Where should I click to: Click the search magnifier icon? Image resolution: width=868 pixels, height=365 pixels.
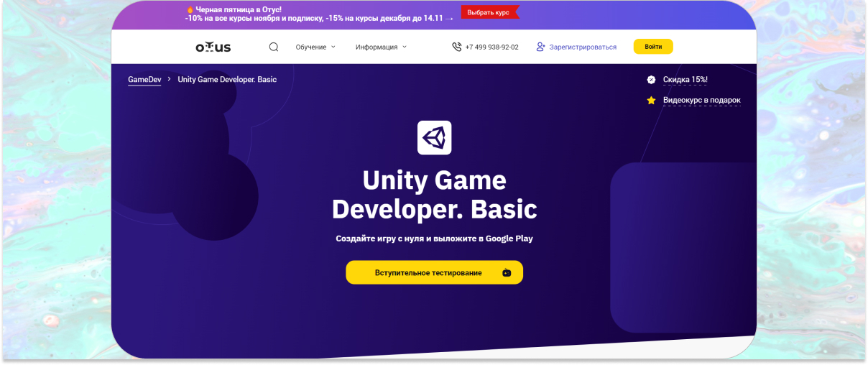274,47
